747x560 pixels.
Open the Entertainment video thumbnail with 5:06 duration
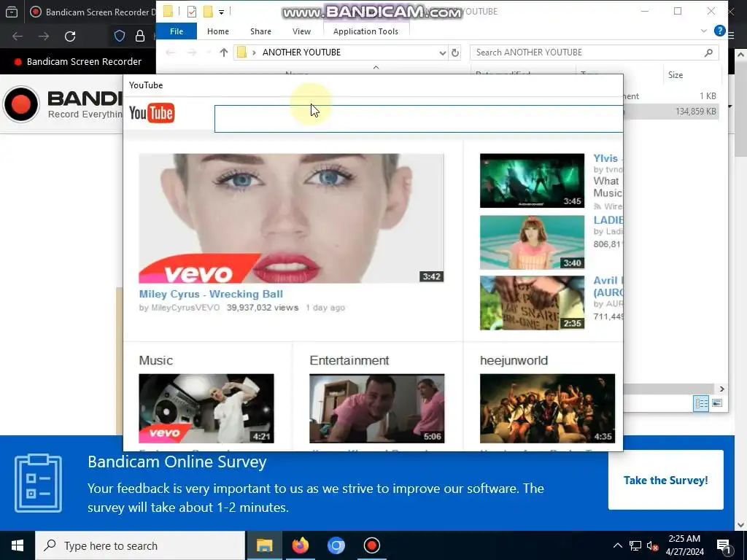[x=377, y=408]
